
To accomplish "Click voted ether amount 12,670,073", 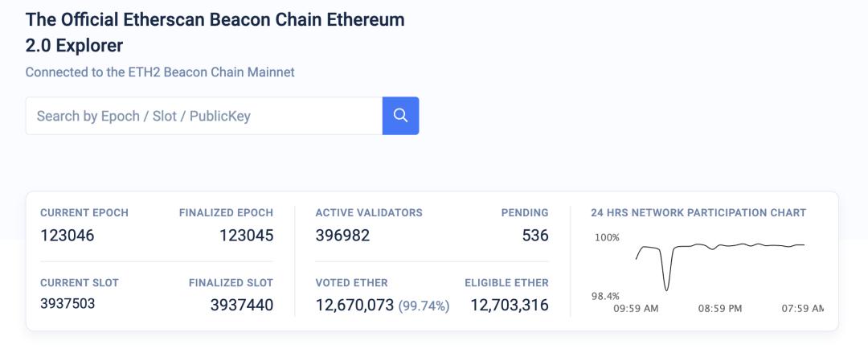I will pos(354,305).
